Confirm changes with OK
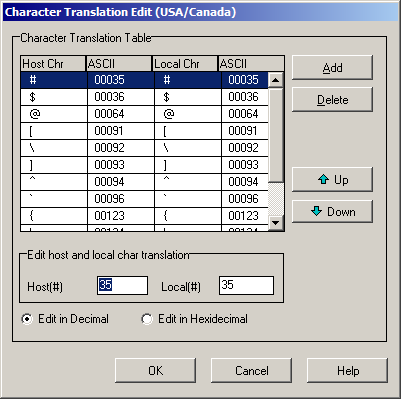This screenshot has height=399, width=401. click(155, 370)
